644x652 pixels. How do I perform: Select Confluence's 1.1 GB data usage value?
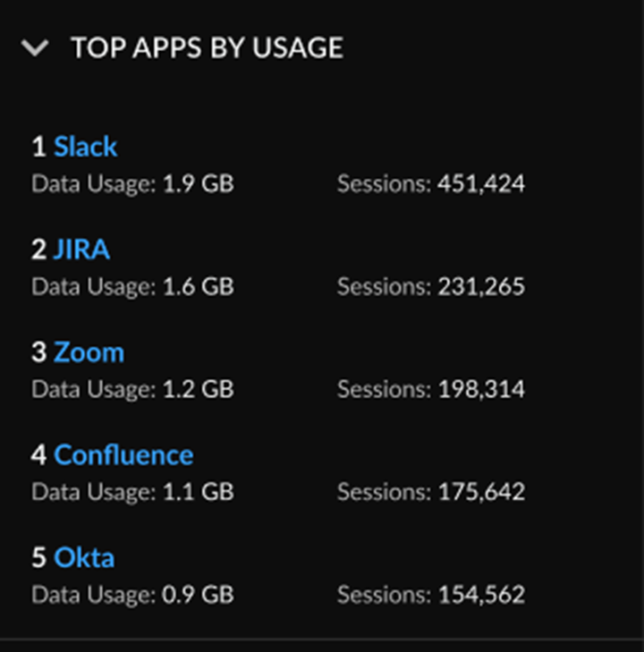(x=198, y=492)
